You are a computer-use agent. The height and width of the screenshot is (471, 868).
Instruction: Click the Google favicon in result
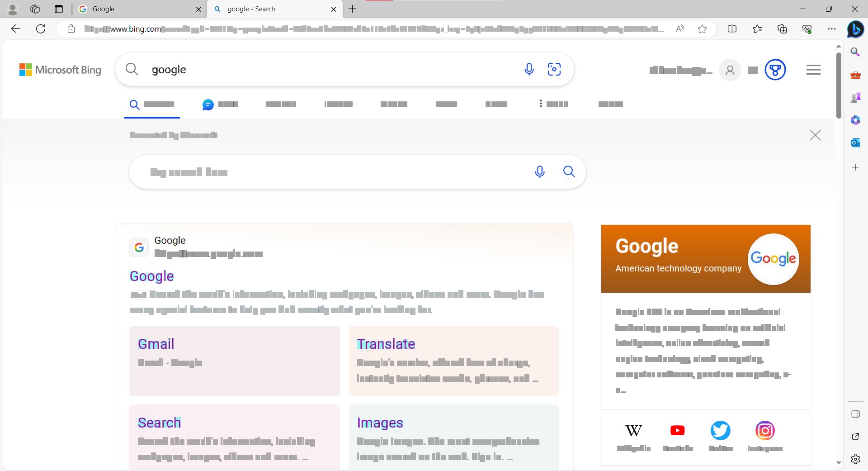[139, 247]
